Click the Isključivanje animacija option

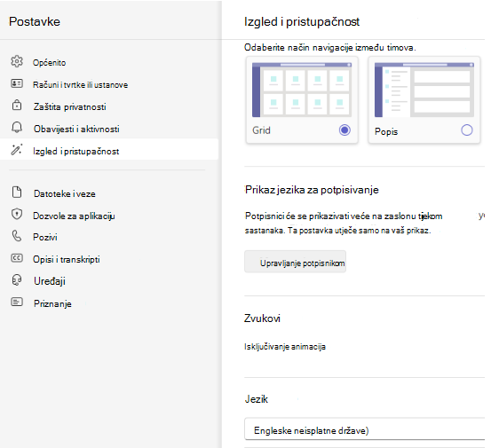(285, 347)
